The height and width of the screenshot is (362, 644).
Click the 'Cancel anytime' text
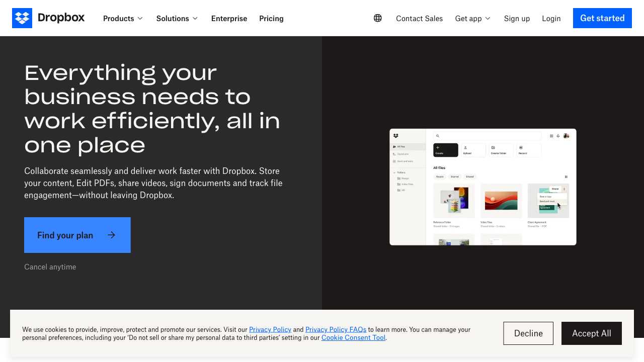(x=50, y=267)
